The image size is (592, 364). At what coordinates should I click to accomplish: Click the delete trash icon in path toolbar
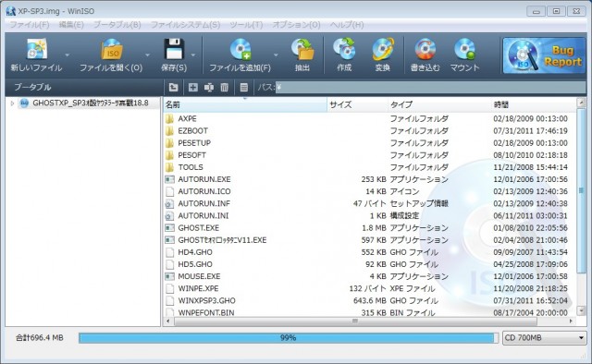pos(224,88)
